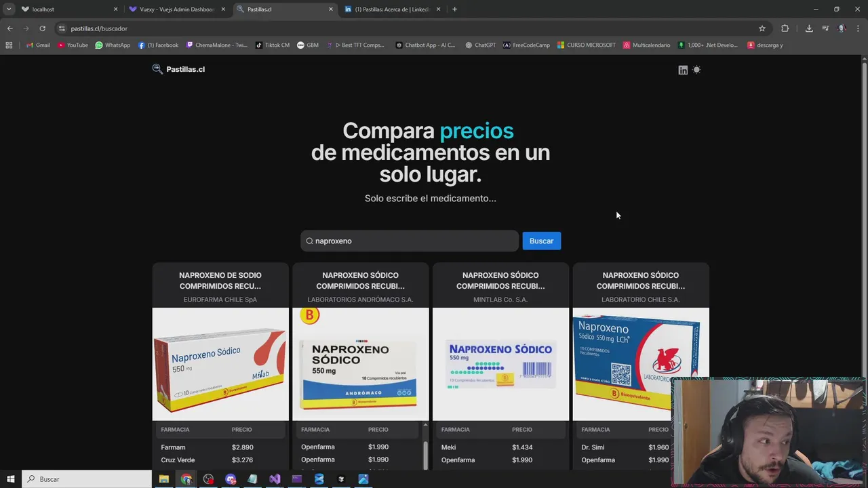This screenshot has height=488, width=868.
Task: Click the LABORATORIOS ANDRÓMACO S.A. lab name
Action: coord(361,300)
